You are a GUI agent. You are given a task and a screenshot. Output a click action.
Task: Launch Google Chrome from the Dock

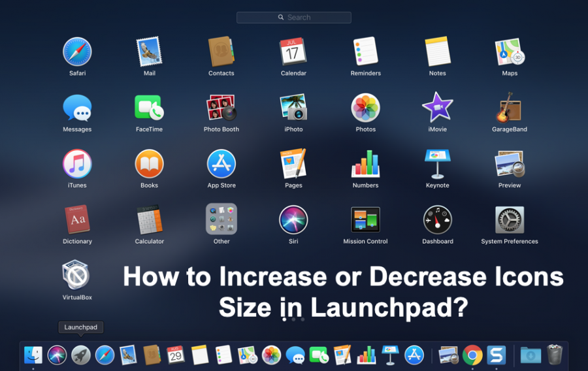pyautogui.click(x=472, y=355)
